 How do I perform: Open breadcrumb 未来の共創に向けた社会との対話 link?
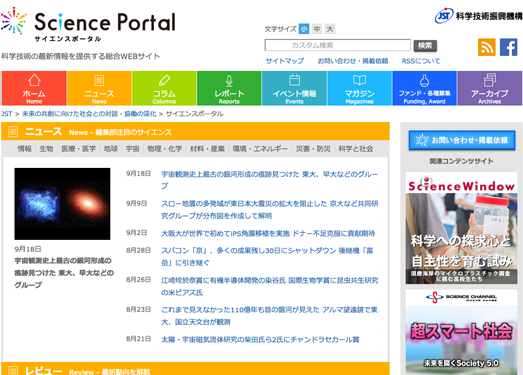tap(89, 114)
